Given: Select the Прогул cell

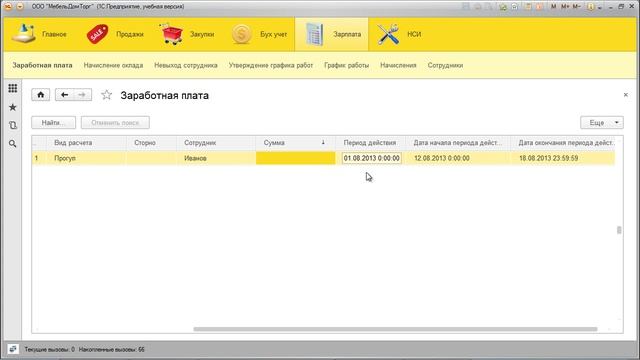Looking at the screenshot, I should (x=87, y=158).
